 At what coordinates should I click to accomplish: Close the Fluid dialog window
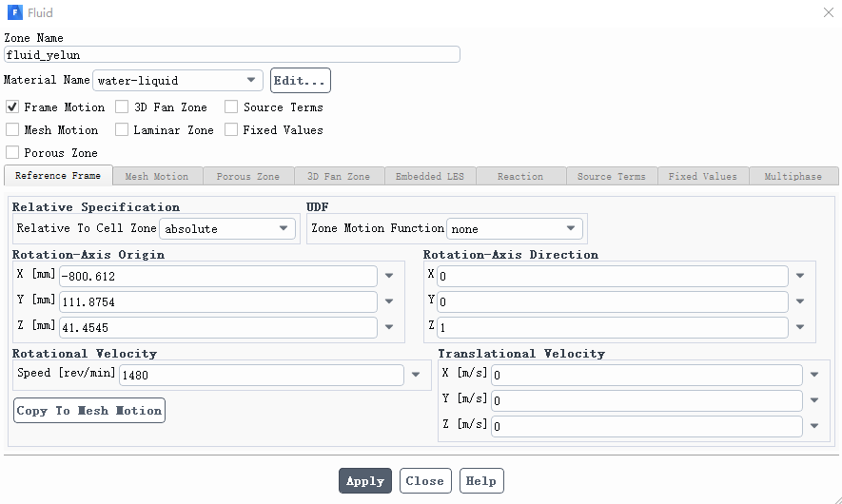coord(828,12)
